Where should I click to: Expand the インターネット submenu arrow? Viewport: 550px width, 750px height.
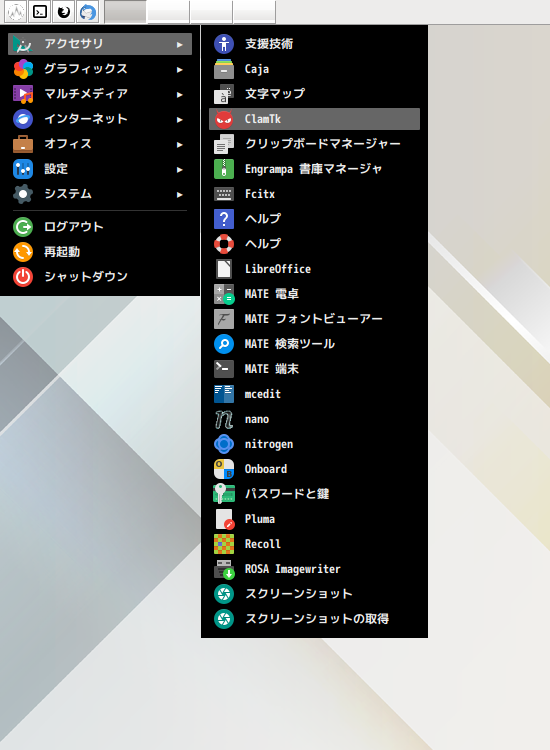[x=180, y=120]
